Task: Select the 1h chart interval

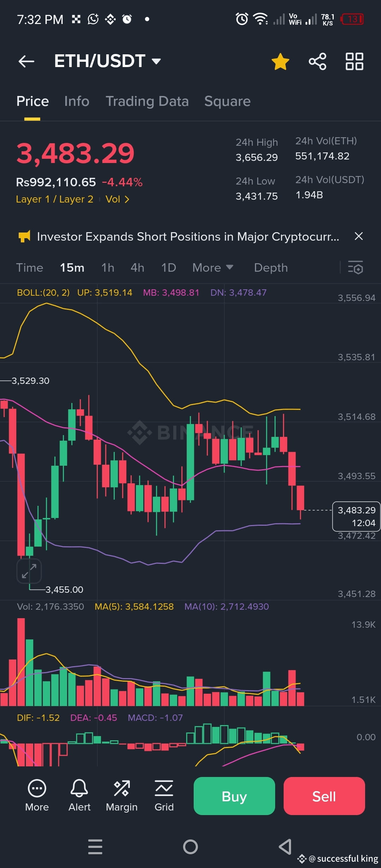Action: point(108,268)
